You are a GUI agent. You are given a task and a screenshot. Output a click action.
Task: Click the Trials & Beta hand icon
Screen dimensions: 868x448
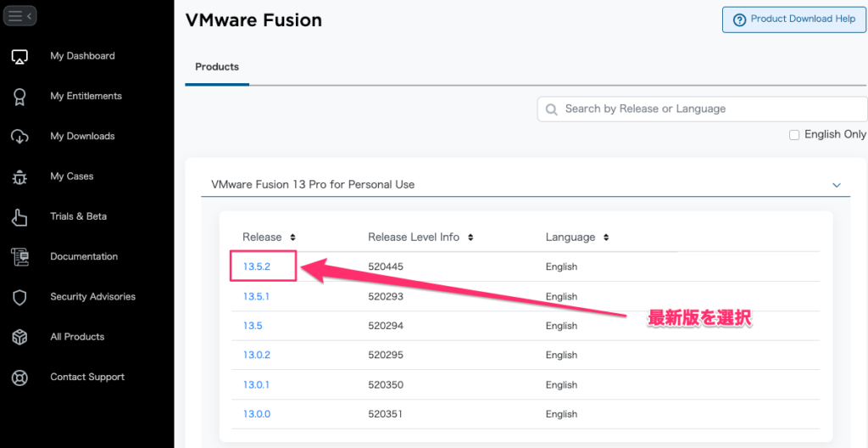[20, 217]
